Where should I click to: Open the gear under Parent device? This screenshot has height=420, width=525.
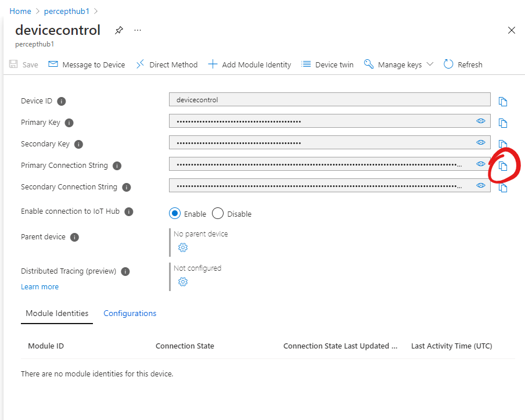pyautogui.click(x=183, y=247)
